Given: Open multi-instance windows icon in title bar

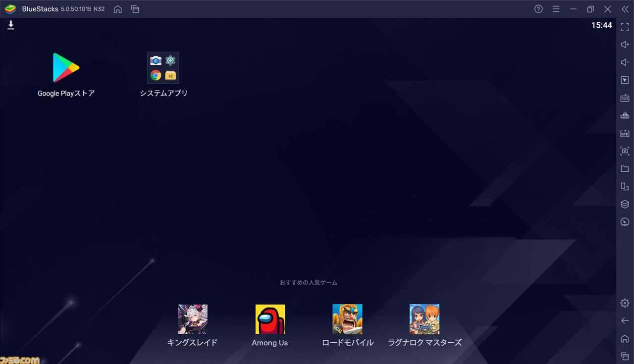Looking at the screenshot, I should (135, 9).
